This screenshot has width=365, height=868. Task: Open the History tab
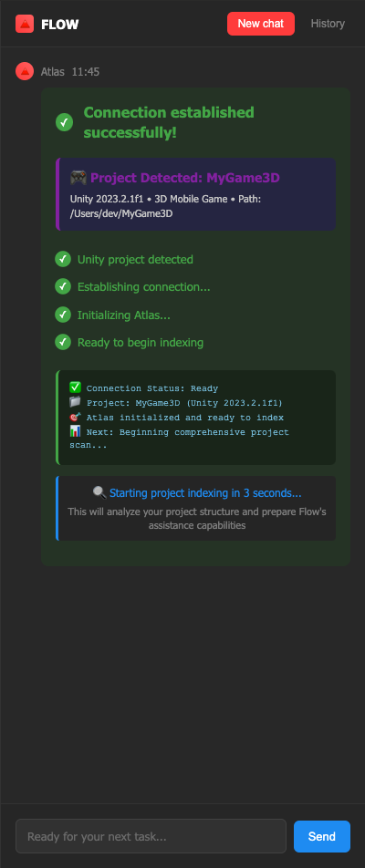coord(328,24)
